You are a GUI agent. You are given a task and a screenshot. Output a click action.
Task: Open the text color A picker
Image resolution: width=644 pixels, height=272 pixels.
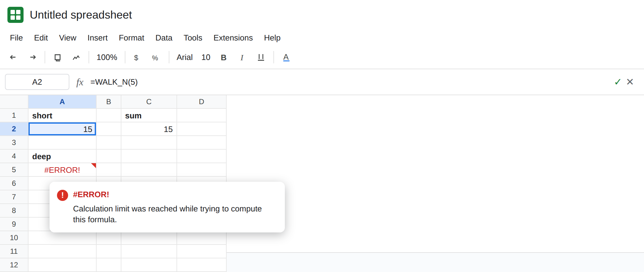(x=286, y=57)
